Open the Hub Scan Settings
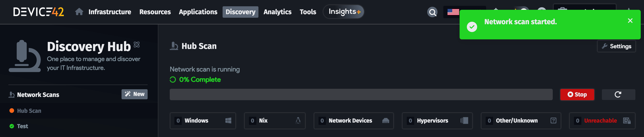Viewport: 644px width, 137px height. 616,46
